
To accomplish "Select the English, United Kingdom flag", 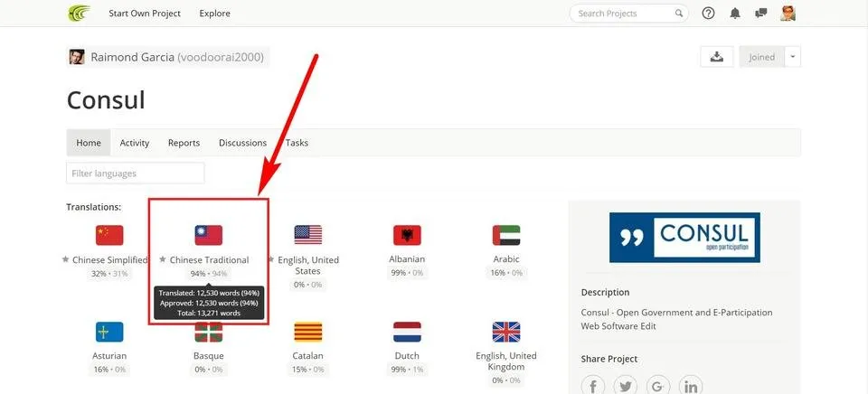I will [x=506, y=332].
